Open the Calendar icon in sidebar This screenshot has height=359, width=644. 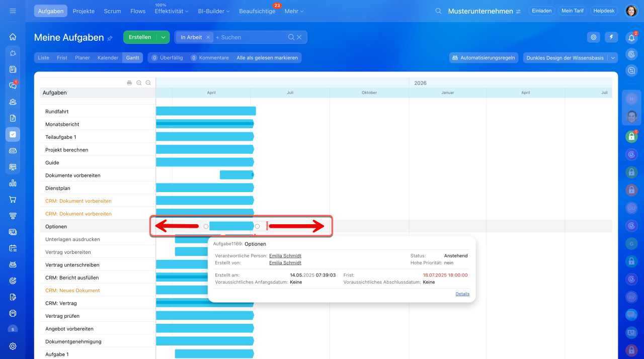pos(13,248)
